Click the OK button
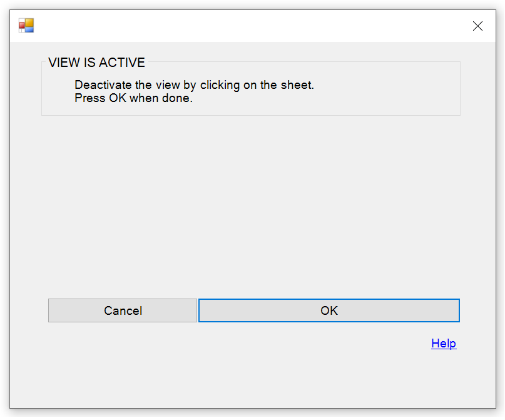 point(329,310)
